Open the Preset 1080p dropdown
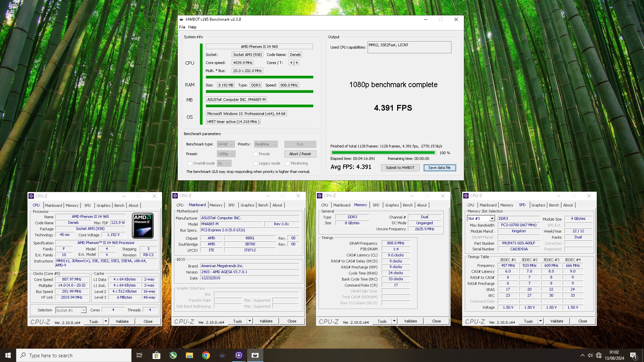The width and height of the screenshot is (644, 362). tap(226, 154)
